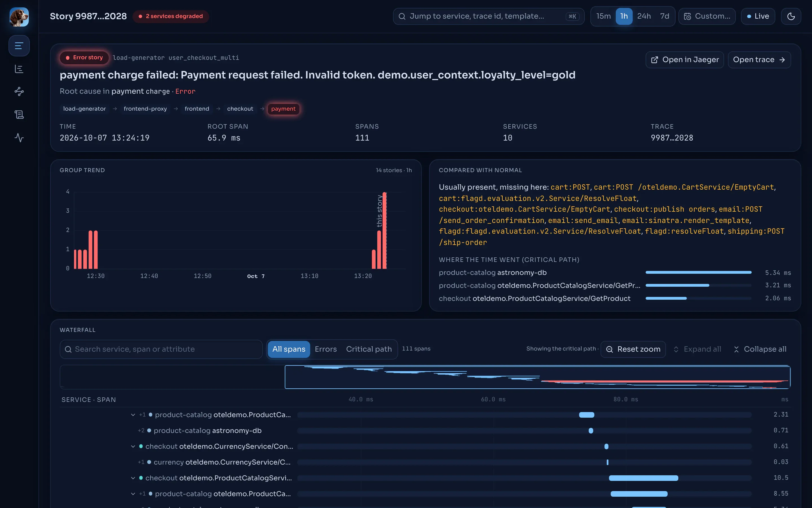Open the bar chart sidebar icon
Screen dimensions: 812x508
(19, 69)
